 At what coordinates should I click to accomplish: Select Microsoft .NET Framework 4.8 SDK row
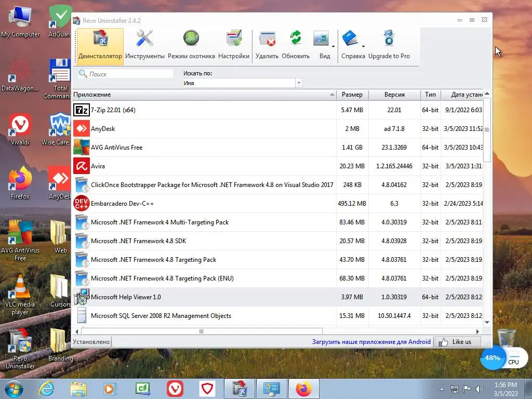(x=277, y=241)
